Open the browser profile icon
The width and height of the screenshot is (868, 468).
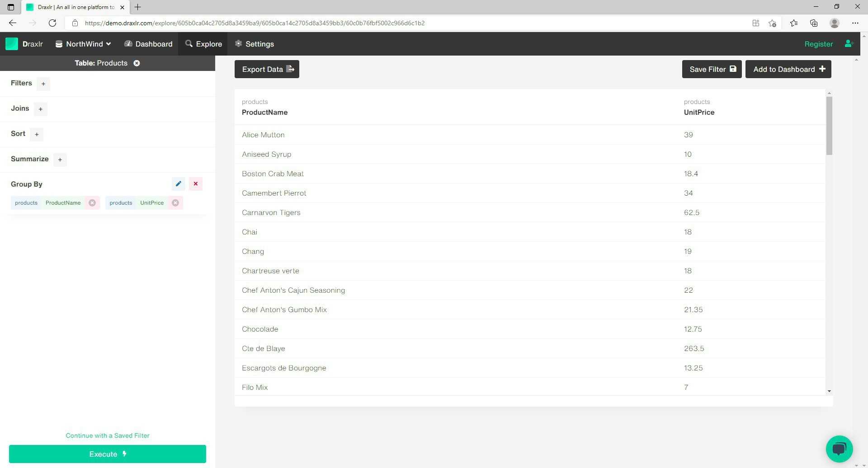pyautogui.click(x=835, y=23)
